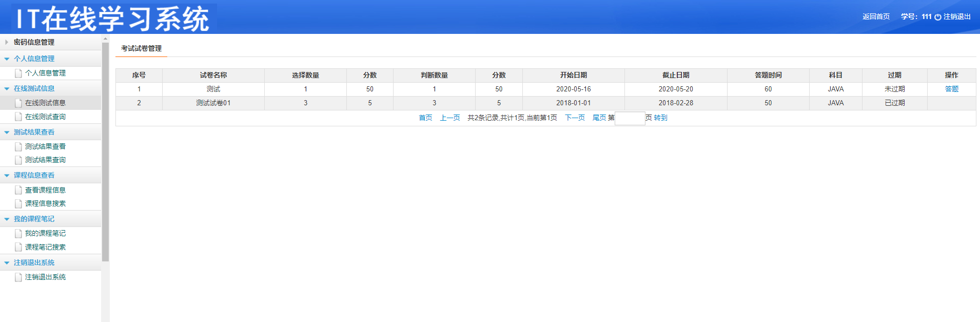980x322 pixels.
Task: Click 未过期 status cell
Action: (x=894, y=89)
